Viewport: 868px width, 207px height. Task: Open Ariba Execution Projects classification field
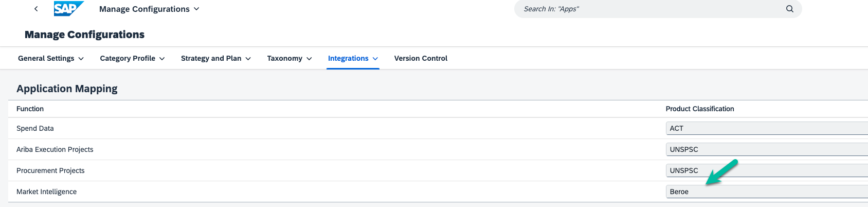[x=766, y=149]
